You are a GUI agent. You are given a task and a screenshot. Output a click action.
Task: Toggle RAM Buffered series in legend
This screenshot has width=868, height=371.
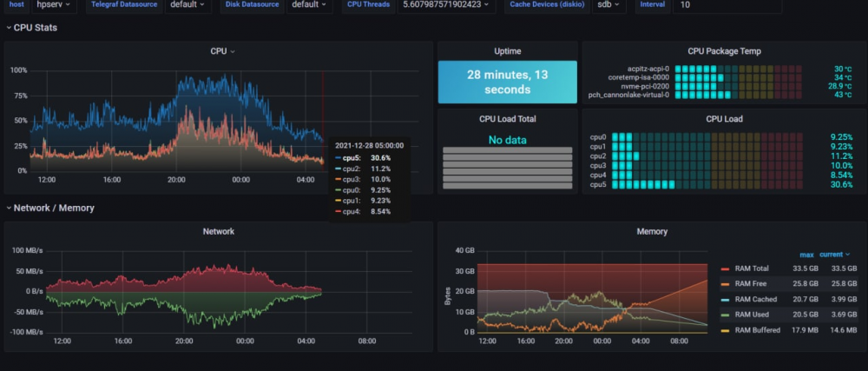tap(757, 330)
